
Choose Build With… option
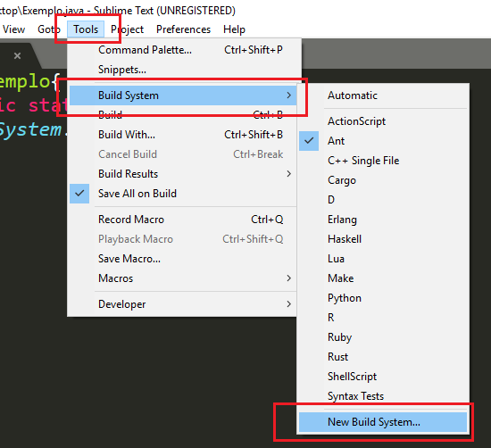click(183, 135)
